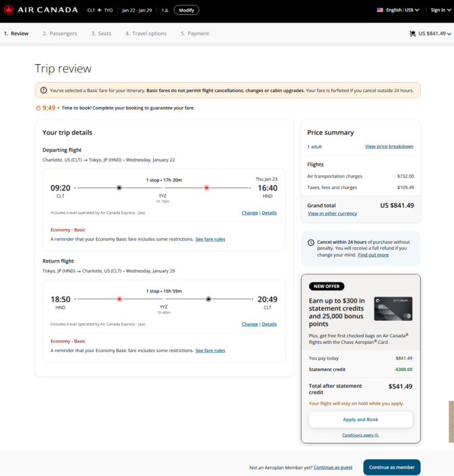Open the Sign in dropdown

(440, 10)
